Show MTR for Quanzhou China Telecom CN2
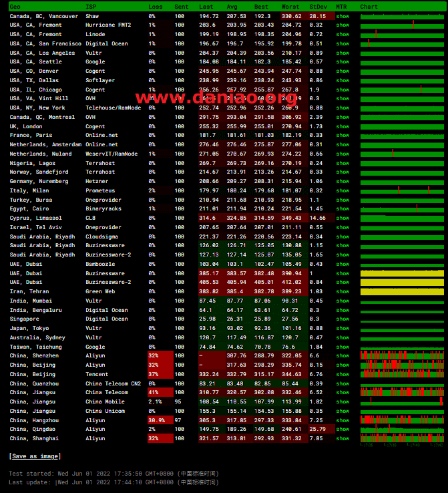Viewport: 448px width, 493px height. click(343, 383)
